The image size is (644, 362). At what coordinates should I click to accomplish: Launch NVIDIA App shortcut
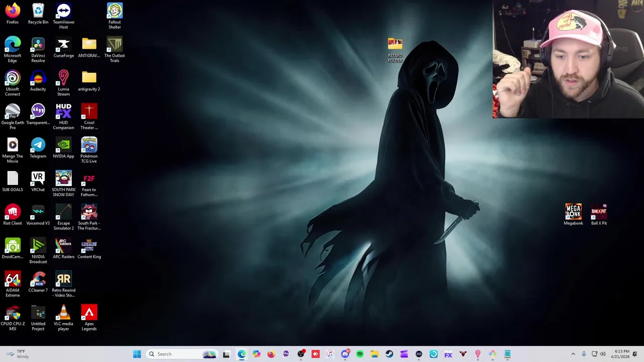pyautogui.click(x=63, y=148)
